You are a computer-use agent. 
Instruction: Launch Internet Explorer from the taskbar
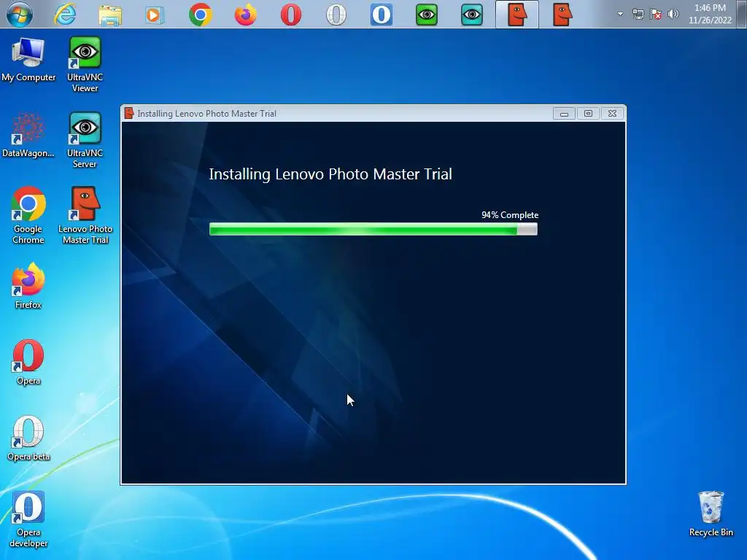click(65, 15)
